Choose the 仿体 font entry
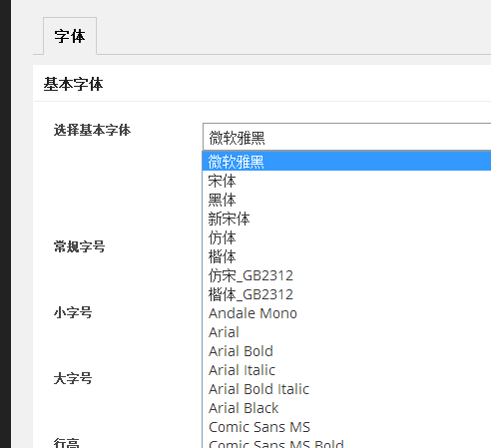 [x=346, y=237]
